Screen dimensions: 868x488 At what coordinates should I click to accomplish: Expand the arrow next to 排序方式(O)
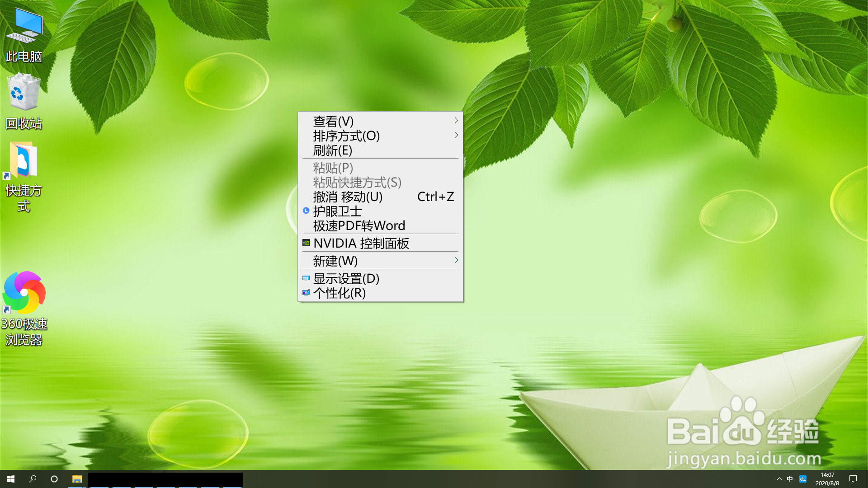456,135
